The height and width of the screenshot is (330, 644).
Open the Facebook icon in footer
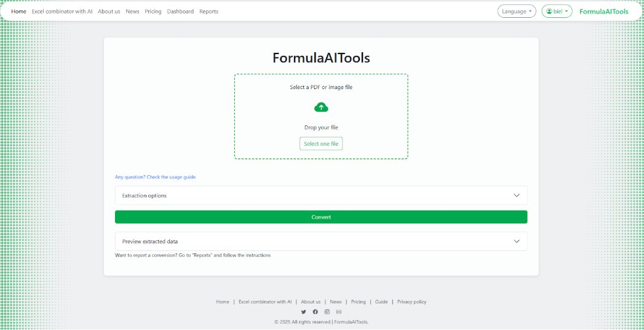315,312
